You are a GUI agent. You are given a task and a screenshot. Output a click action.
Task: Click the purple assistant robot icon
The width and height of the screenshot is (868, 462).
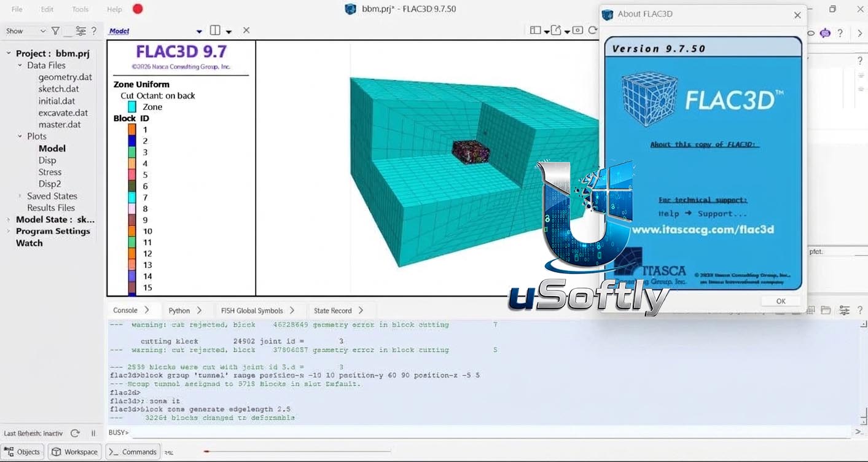click(825, 33)
